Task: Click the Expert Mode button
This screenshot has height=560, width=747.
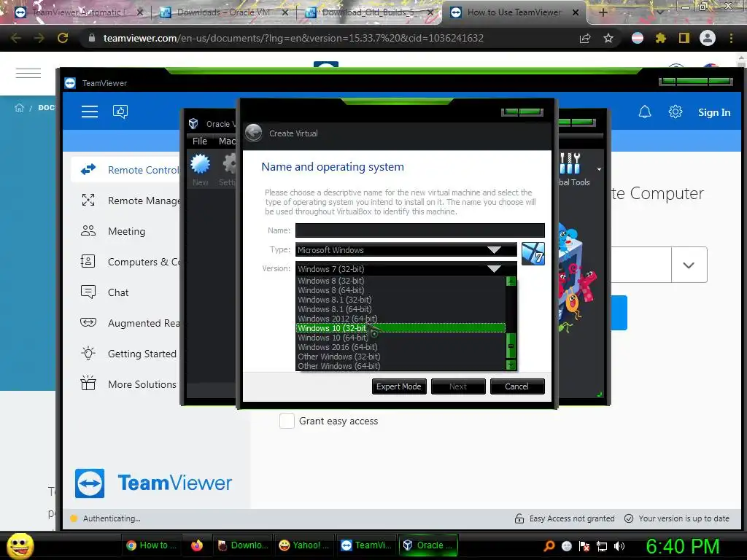Action: coord(399,386)
